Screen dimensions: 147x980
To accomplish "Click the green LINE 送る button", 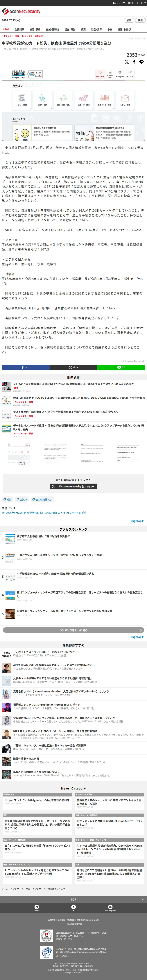I will [x=121, y=367].
